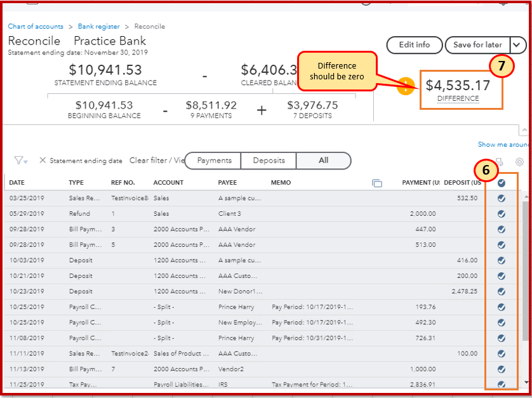Toggle the select-all checkmark in the header
Image resolution: width=532 pixels, height=398 pixels.
(502, 183)
